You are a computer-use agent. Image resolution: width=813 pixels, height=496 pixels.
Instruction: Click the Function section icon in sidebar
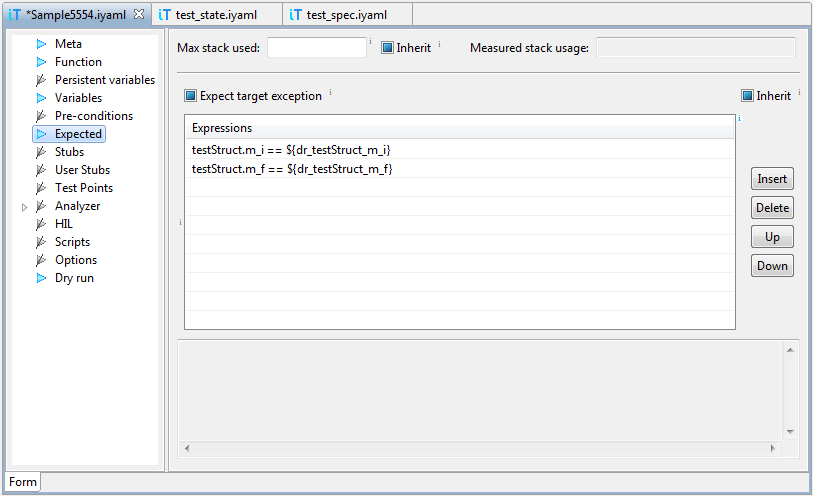[41, 62]
